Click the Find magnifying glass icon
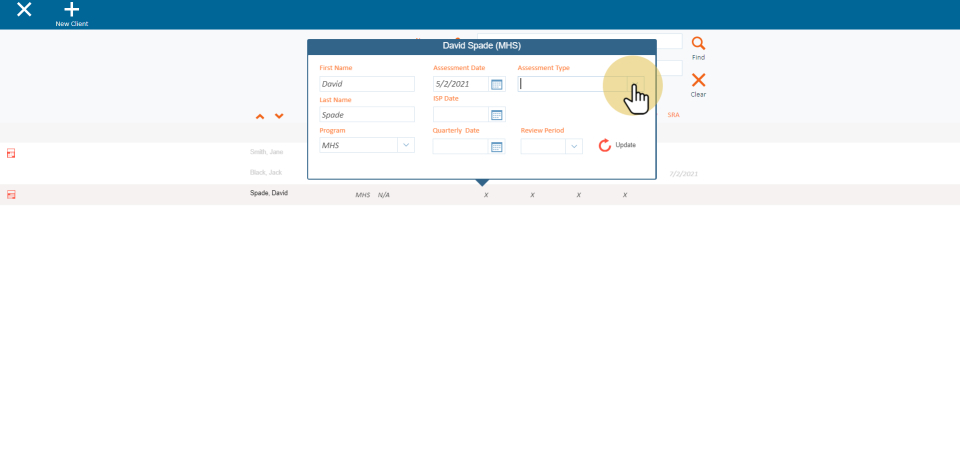This screenshot has width=960, height=470. point(698,44)
